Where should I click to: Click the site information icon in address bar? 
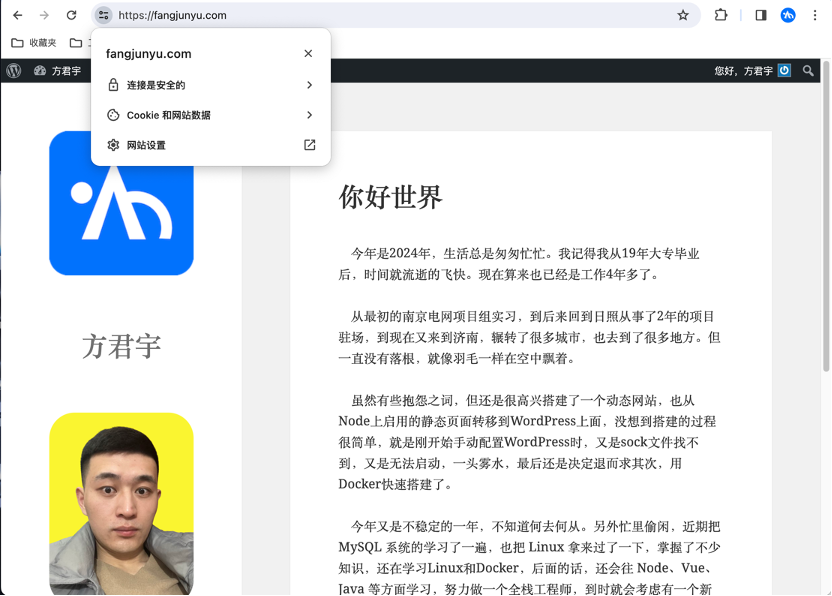[104, 15]
